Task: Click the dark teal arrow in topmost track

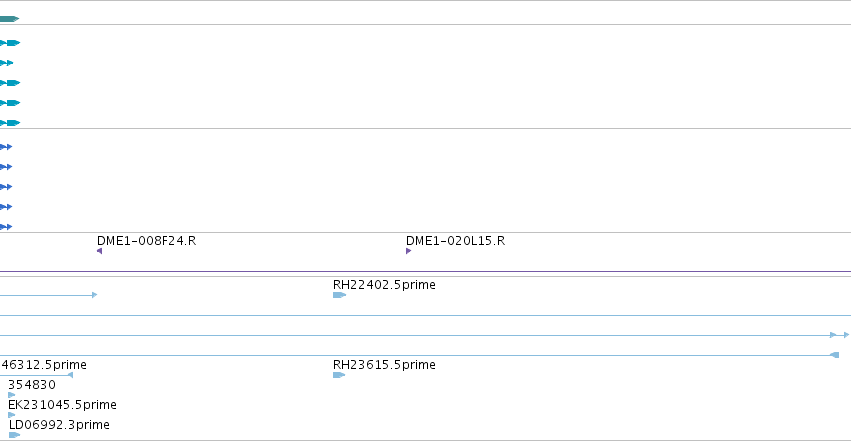Action: pos(9,19)
